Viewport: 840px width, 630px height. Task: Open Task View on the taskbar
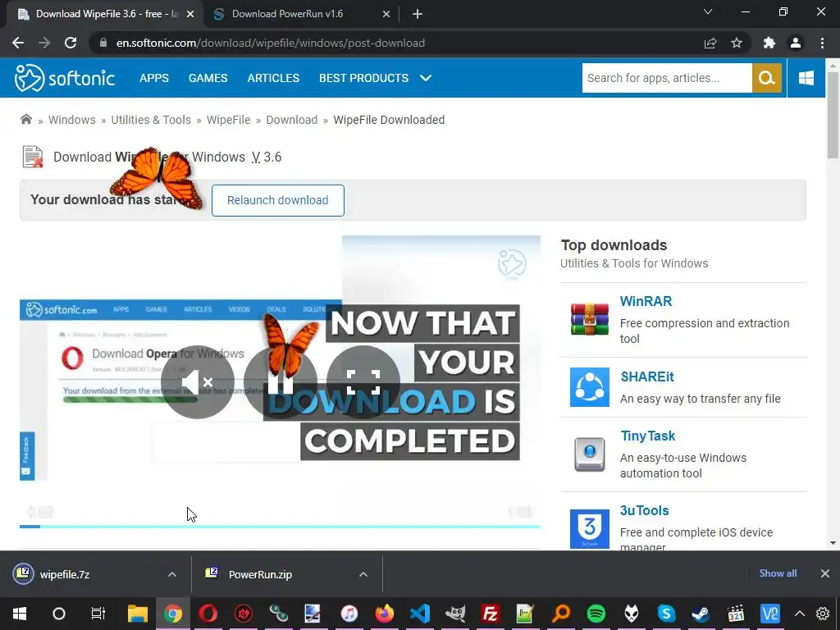click(98, 614)
